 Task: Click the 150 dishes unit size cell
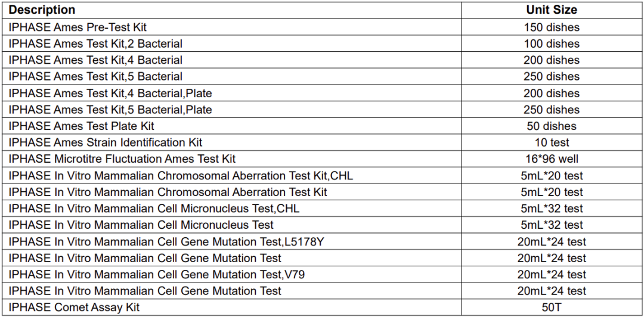[x=552, y=27]
